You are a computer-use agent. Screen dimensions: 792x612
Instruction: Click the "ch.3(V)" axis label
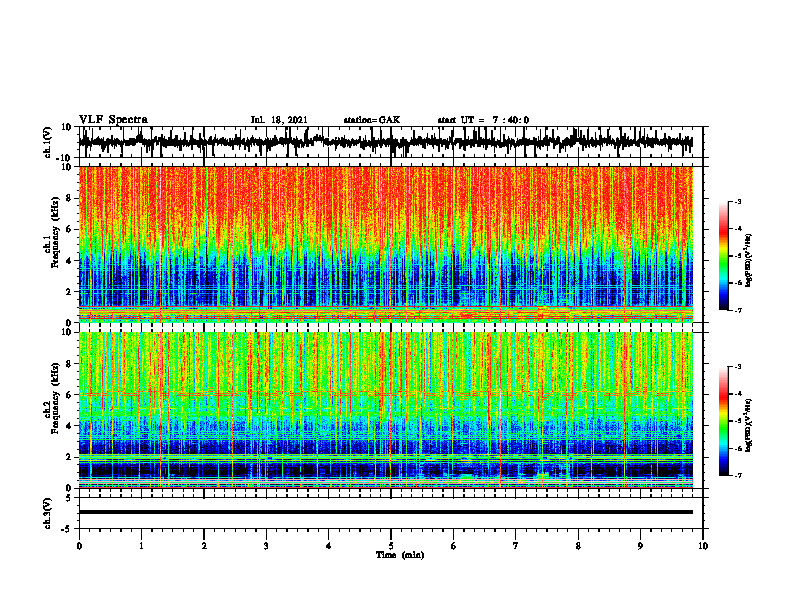point(48,513)
